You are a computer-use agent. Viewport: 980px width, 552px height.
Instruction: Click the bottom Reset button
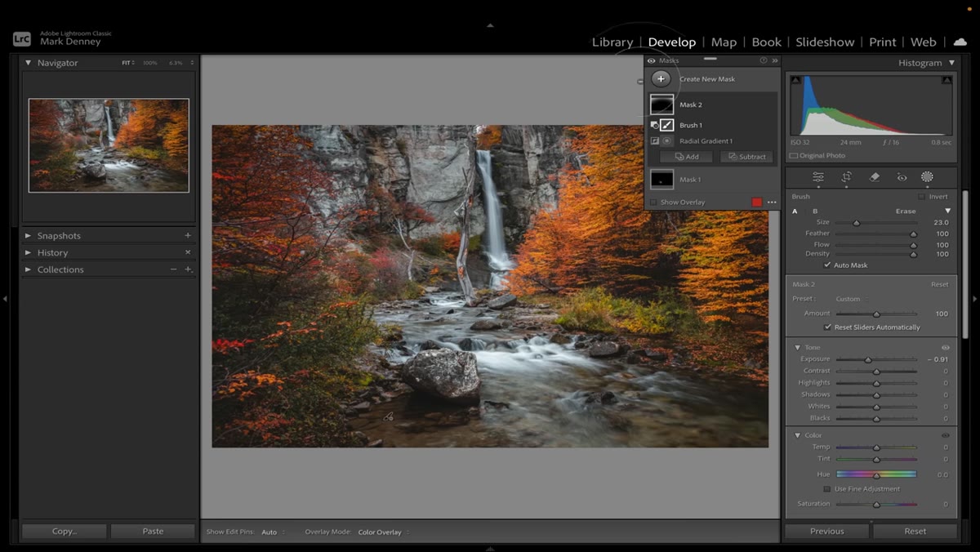[915, 531]
